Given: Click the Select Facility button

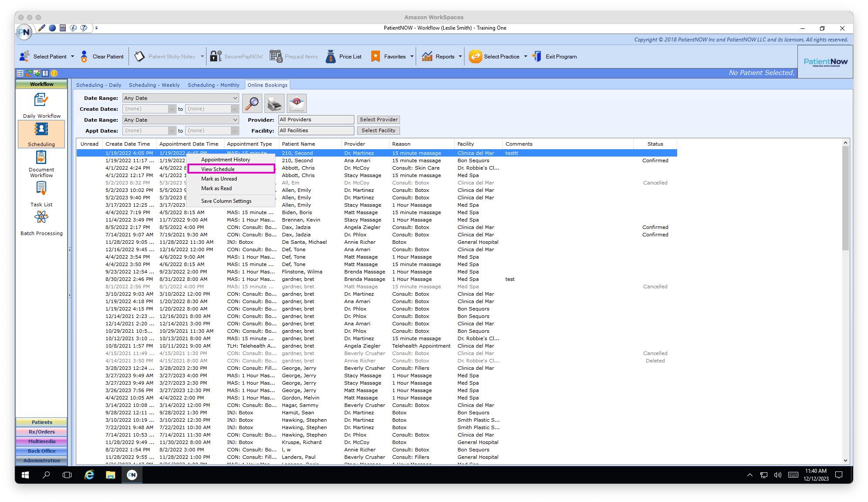Looking at the screenshot, I should pyautogui.click(x=378, y=130).
